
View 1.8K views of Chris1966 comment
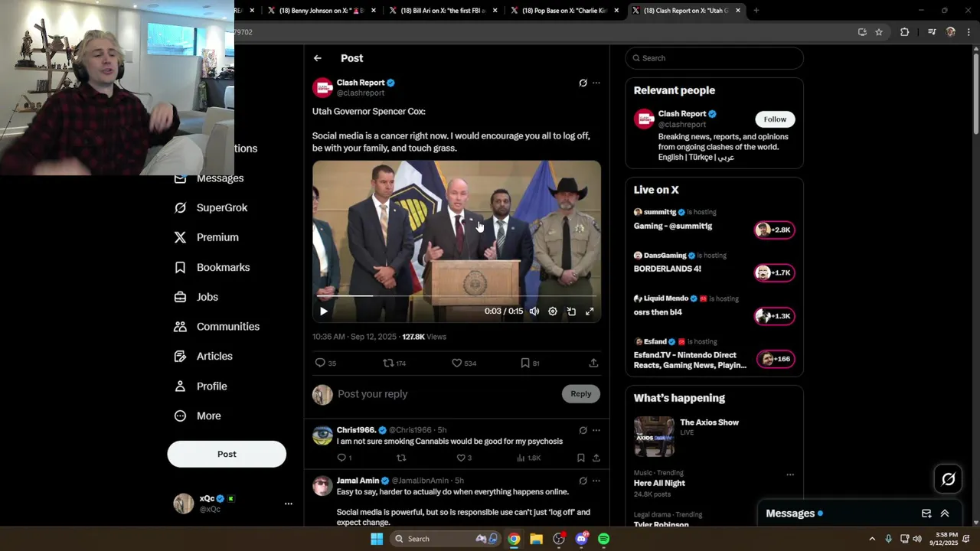(x=528, y=458)
